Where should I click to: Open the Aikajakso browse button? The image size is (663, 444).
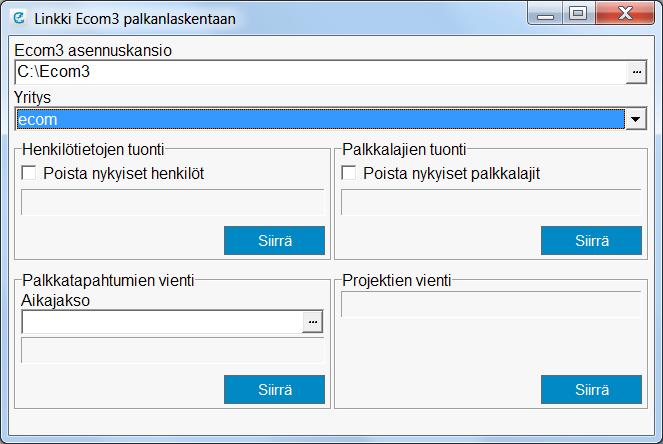(x=312, y=322)
